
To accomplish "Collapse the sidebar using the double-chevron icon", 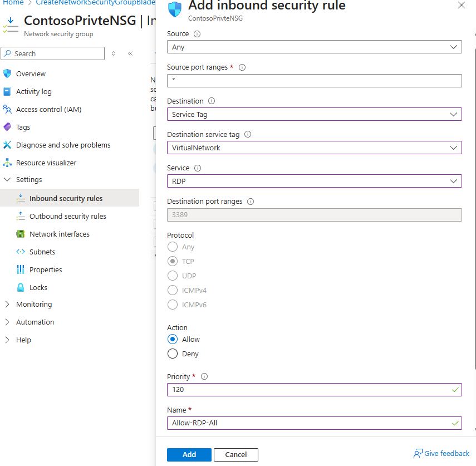I will point(130,53).
